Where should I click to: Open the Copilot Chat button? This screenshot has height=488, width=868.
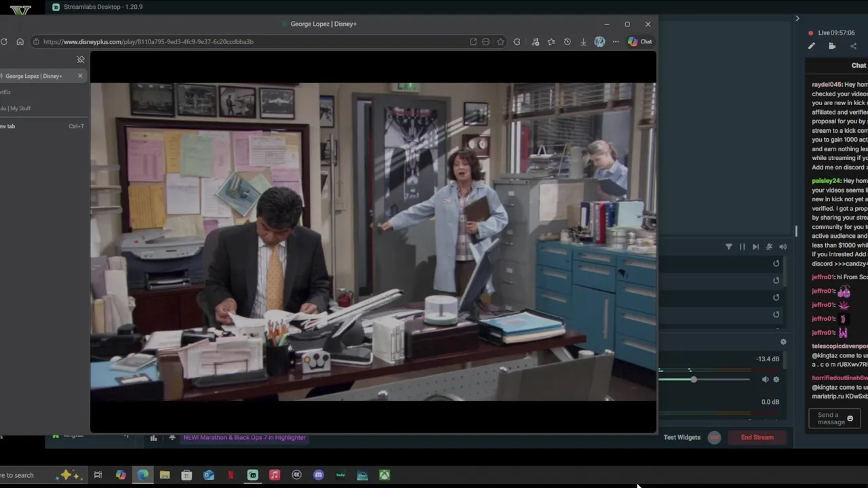pos(639,41)
